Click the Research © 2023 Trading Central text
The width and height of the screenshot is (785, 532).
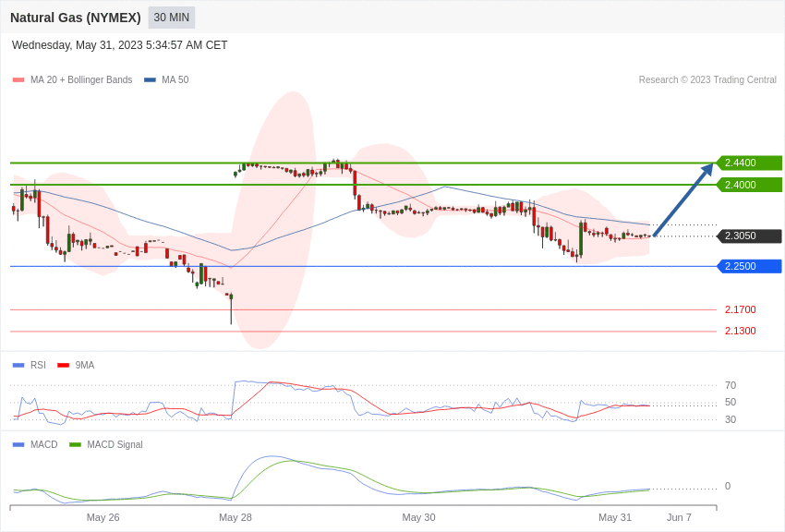[x=707, y=79]
